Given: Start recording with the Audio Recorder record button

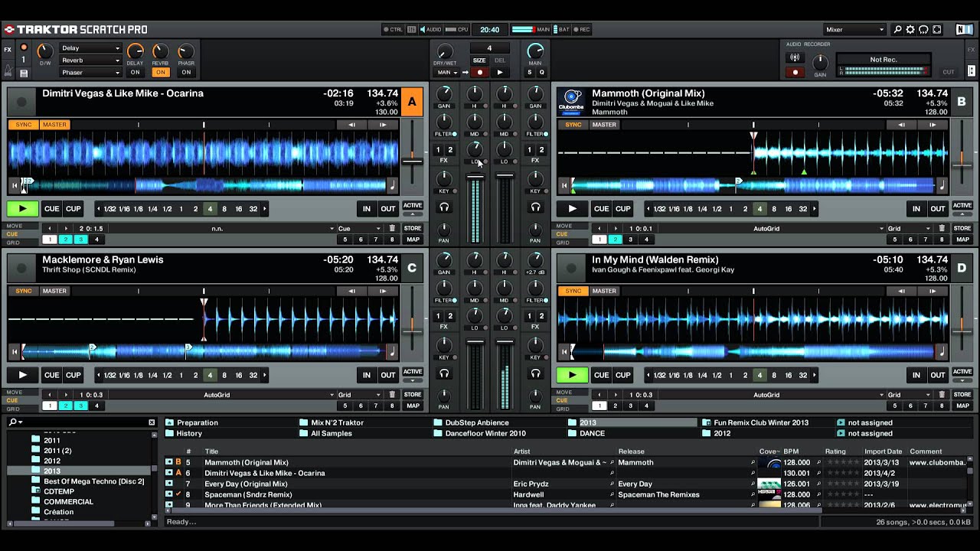Looking at the screenshot, I should click(795, 73).
